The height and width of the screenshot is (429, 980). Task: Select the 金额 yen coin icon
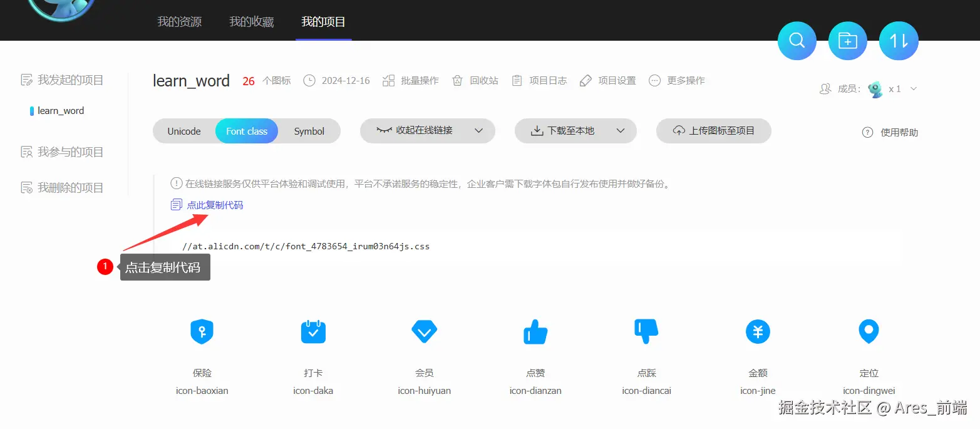pos(758,332)
